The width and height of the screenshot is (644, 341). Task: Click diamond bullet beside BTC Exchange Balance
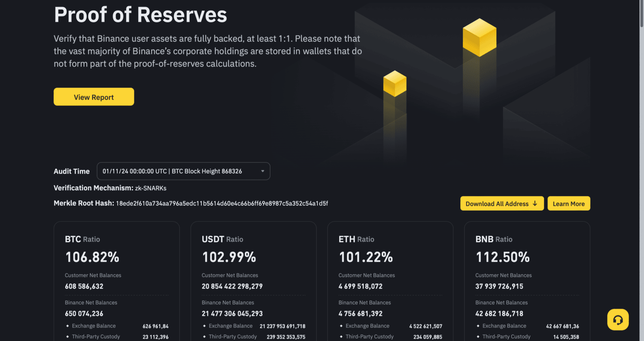click(x=67, y=326)
